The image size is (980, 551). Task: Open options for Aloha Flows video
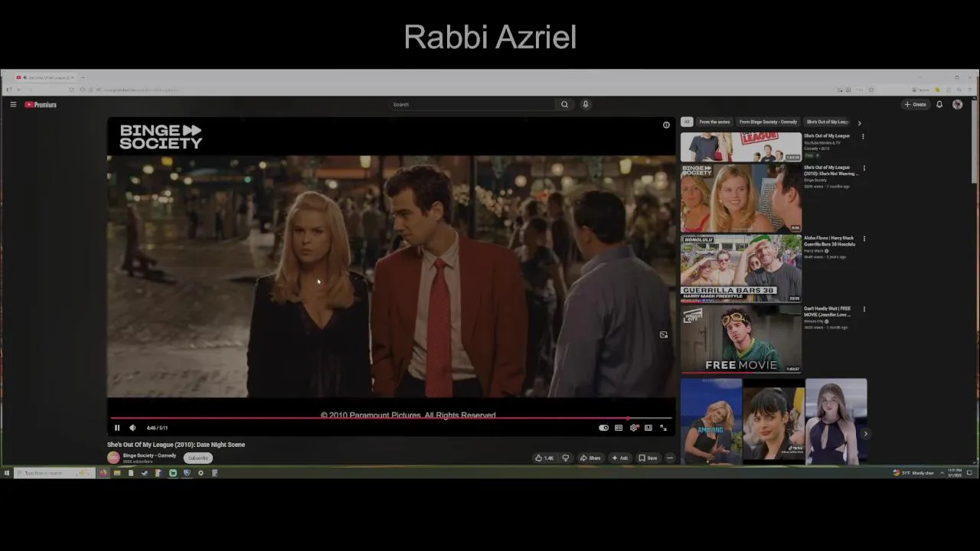click(x=864, y=239)
